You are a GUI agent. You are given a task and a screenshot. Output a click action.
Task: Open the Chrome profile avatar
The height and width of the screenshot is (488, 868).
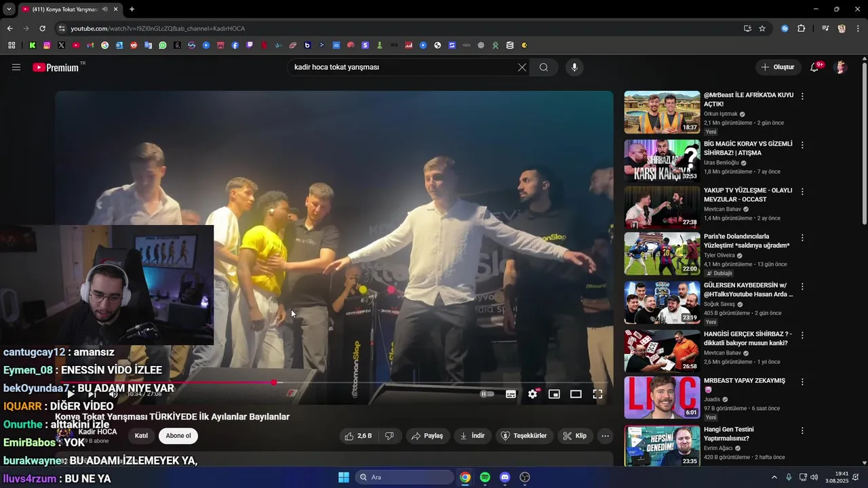pos(842,28)
